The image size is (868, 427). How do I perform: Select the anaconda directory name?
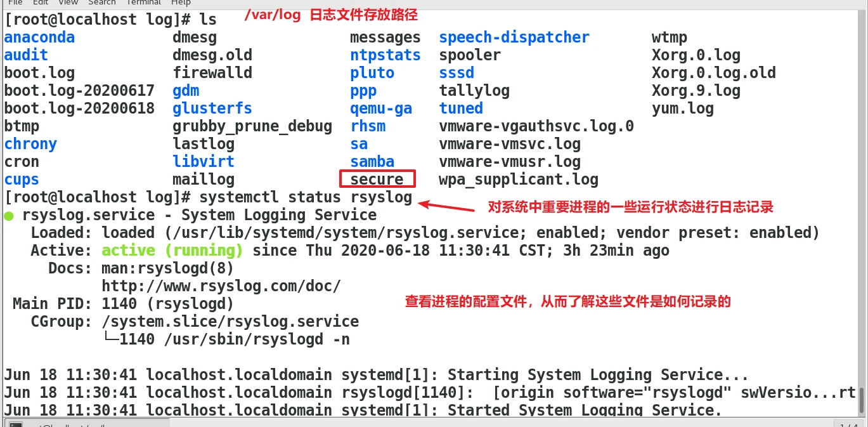39,37
